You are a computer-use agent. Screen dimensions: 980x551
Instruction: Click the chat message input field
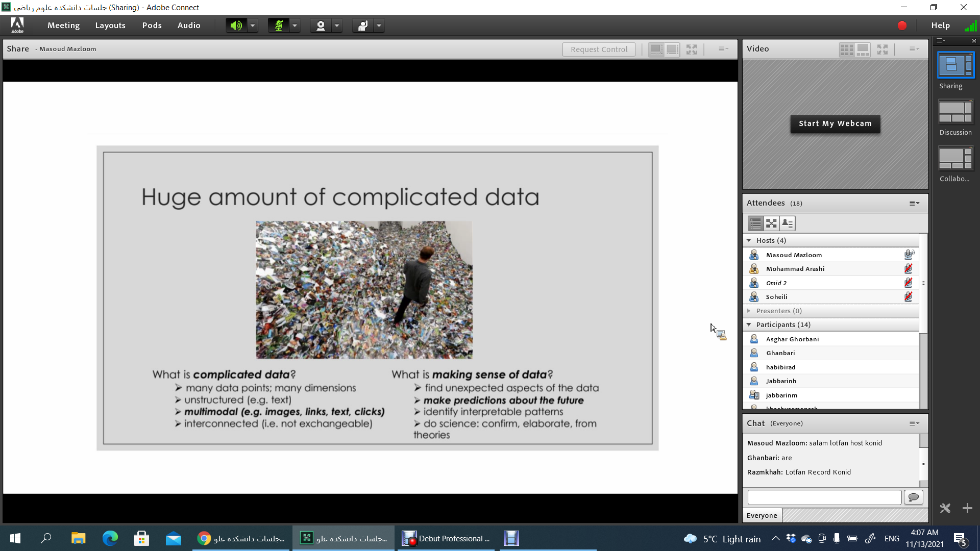point(824,497)
